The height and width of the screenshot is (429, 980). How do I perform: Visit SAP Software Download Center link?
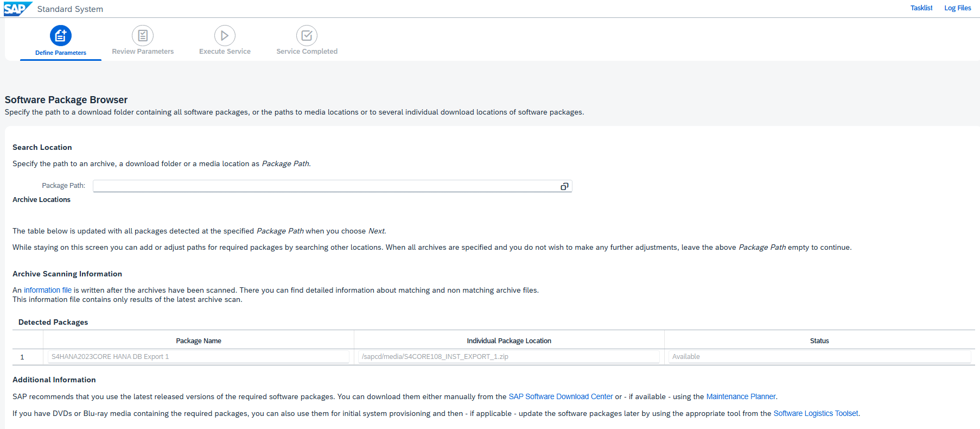tap(561, 397)
